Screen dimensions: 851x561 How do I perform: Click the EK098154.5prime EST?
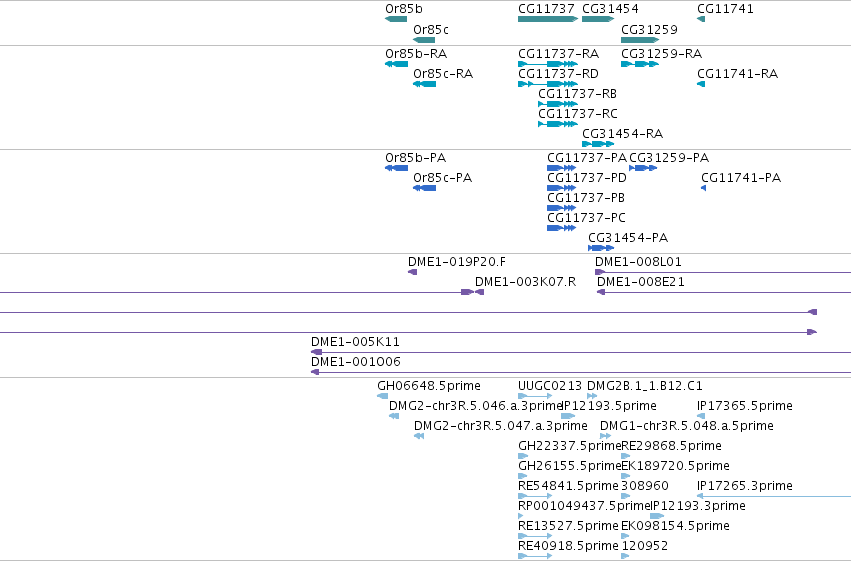click(625, 536)
